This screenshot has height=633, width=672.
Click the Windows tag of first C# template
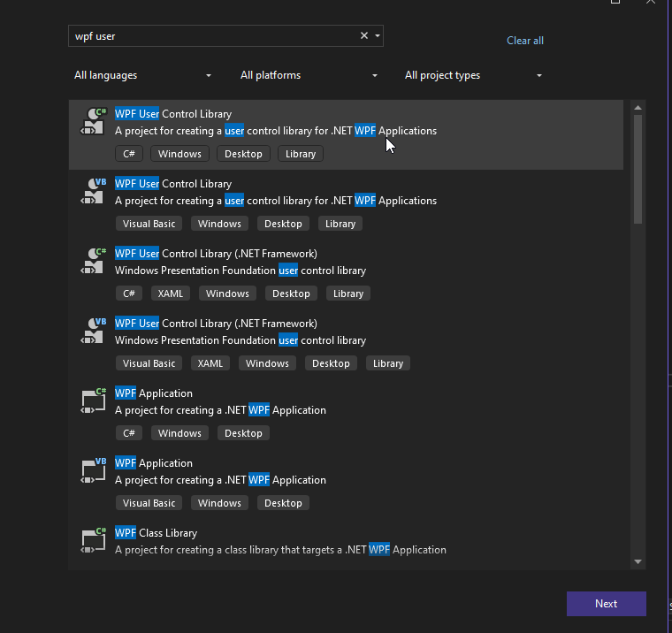(179, 154)
